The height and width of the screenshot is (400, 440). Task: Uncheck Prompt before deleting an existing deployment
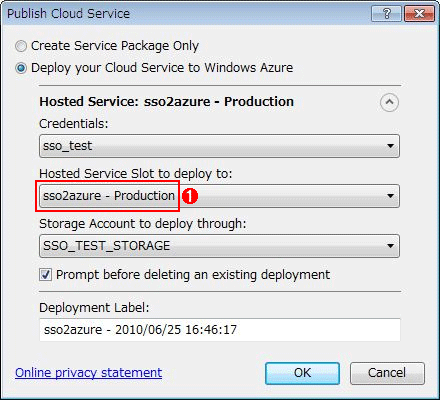(x=45, y=275)
